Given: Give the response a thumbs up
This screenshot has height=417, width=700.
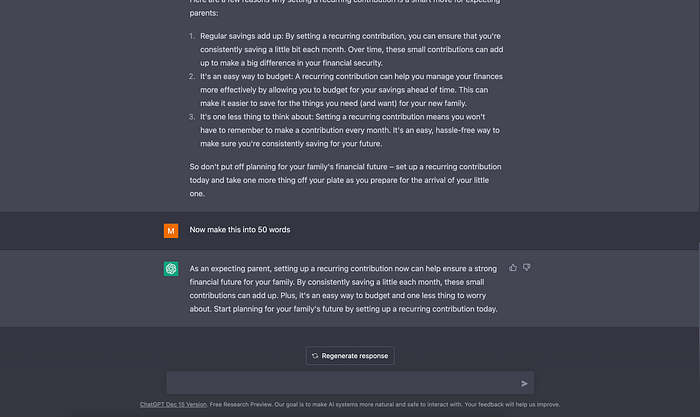Looking at the screenshot, I should point(512,267).
